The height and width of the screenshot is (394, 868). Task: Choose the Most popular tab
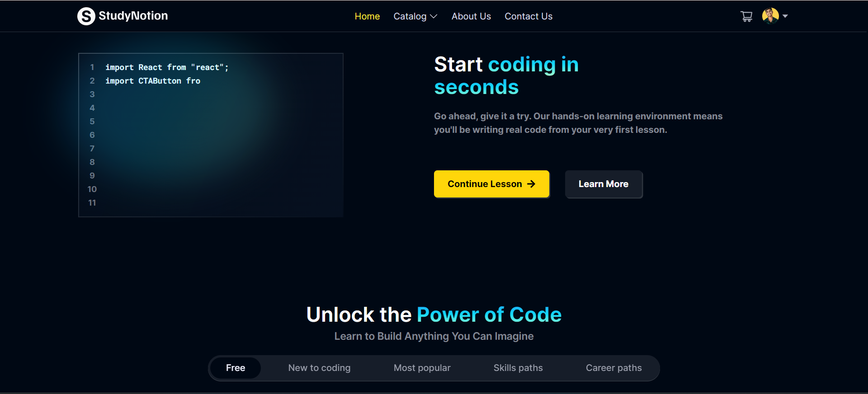pyautogui.click(x=422, y=368)
